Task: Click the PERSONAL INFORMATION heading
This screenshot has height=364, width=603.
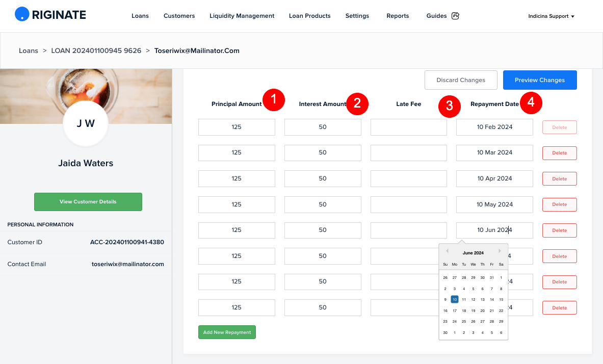Action: (x=40, y=224)
